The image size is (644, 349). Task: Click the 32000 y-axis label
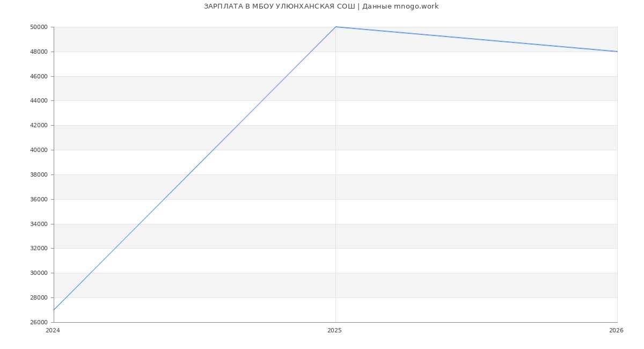click(x=39, y=248)
